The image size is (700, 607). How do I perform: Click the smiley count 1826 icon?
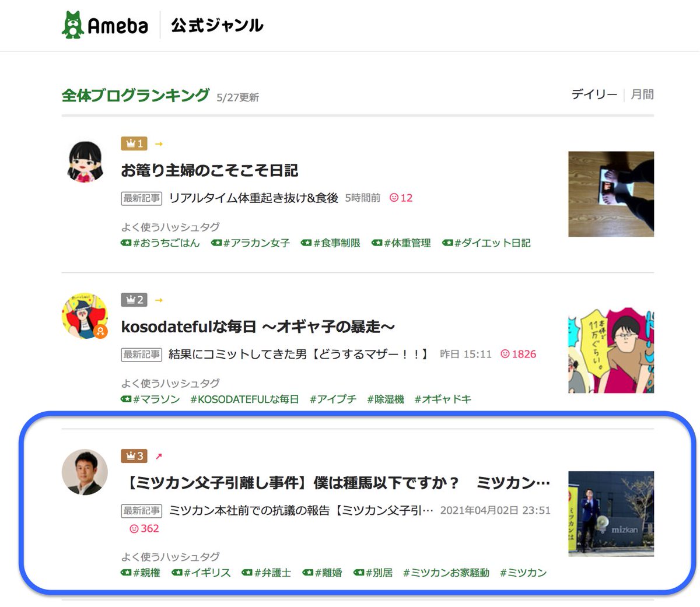(518, 355)
